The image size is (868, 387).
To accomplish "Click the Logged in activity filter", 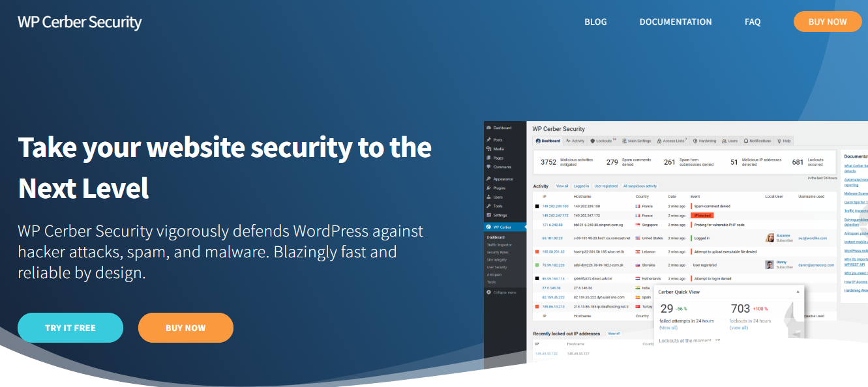I will [x=582, y=186].
